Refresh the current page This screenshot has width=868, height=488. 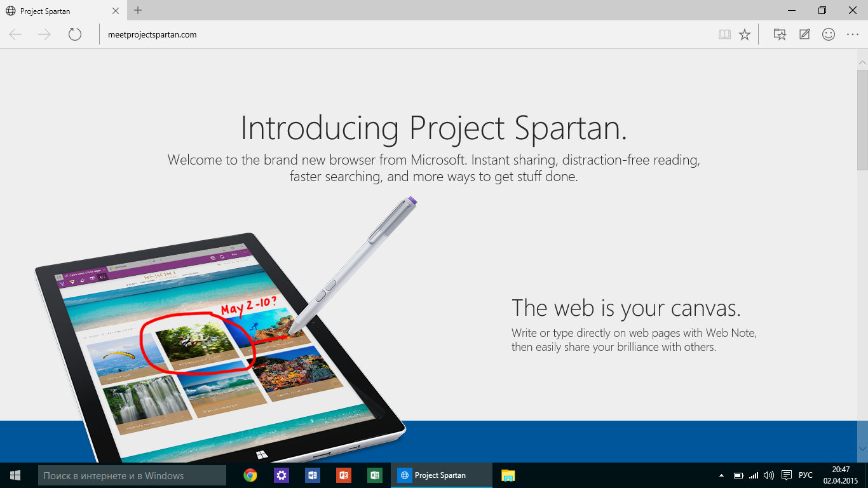[75, 34]
